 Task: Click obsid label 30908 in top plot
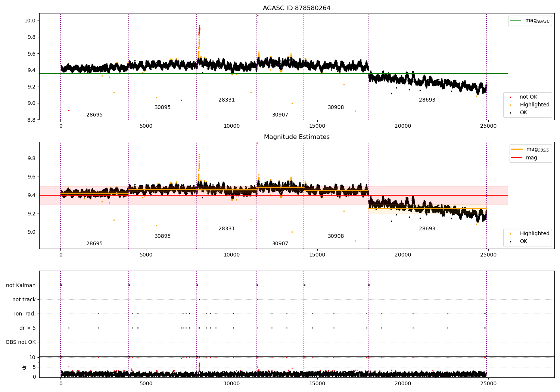click(x=336, y=108)
